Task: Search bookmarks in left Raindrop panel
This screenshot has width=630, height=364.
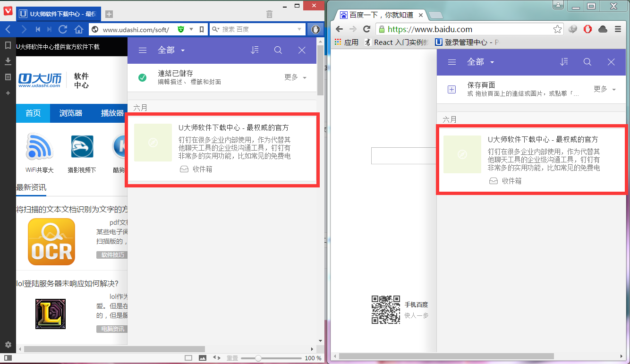Action: (x=278, y=50)
